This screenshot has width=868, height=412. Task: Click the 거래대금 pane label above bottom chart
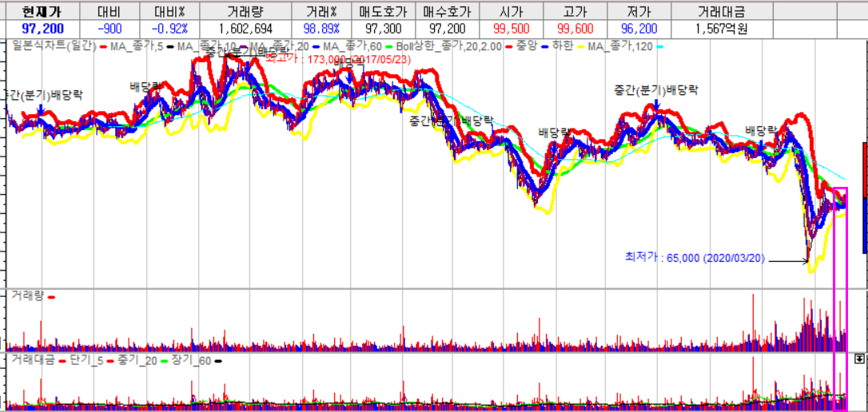pos(32,360)
